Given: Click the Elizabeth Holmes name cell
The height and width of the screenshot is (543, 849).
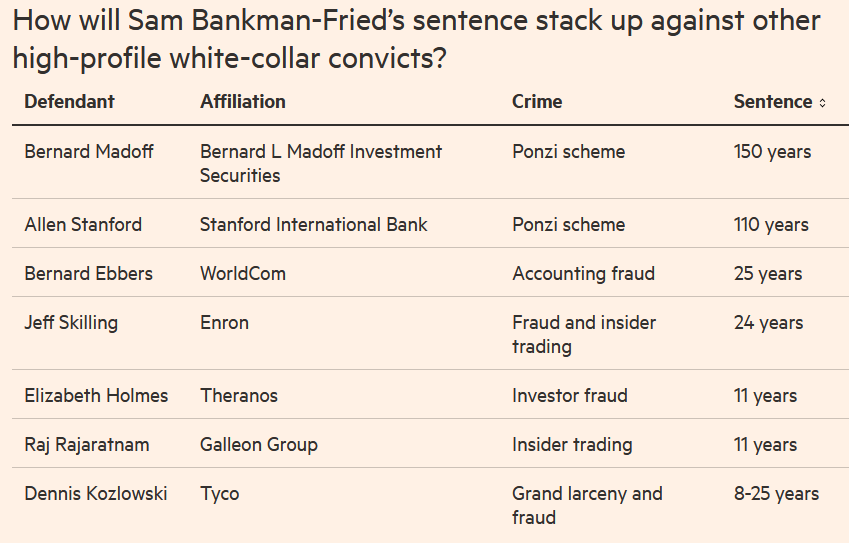Looking at the screenshot, I should [96, 396].
